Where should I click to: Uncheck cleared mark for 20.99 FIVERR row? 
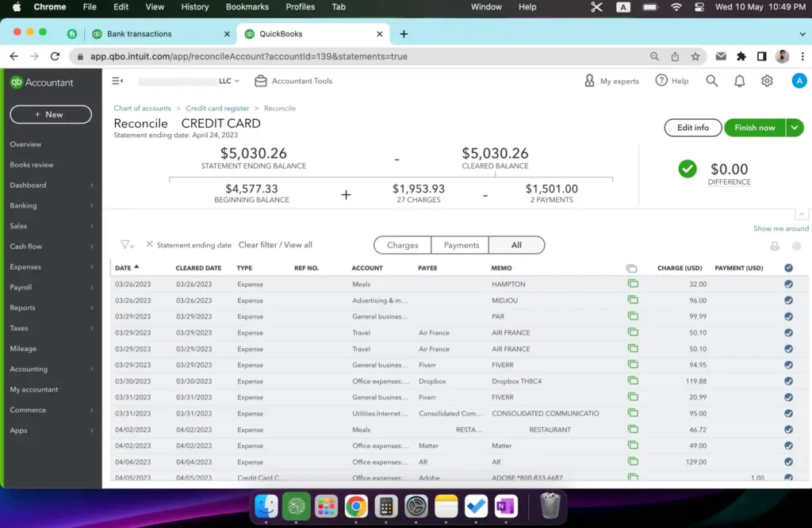[788, 397]
